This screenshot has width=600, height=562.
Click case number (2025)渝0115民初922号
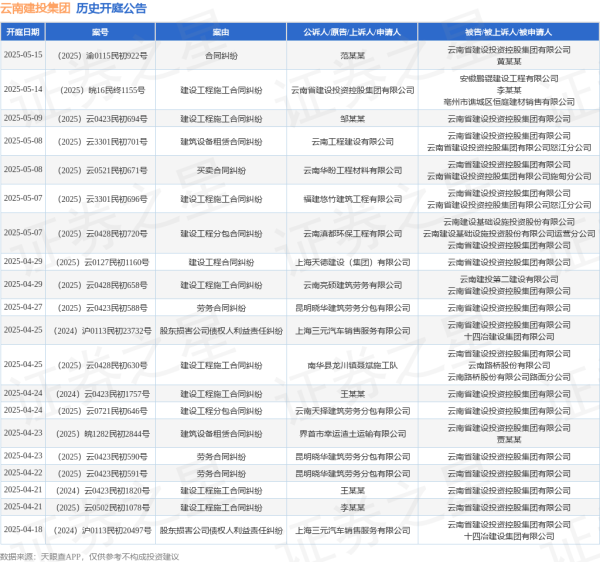click(103, 56)
